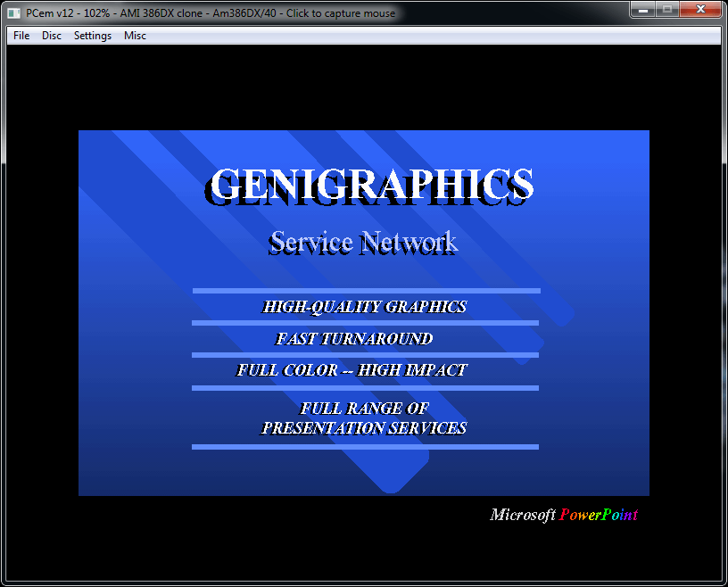Click the Microsoft PowerPoint logo text
Screen dimensions: 728x587
tap(564, 515)
